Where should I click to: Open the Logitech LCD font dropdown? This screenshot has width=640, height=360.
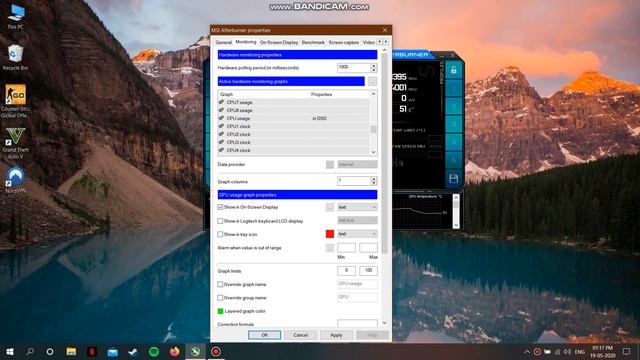coord(357,220)
